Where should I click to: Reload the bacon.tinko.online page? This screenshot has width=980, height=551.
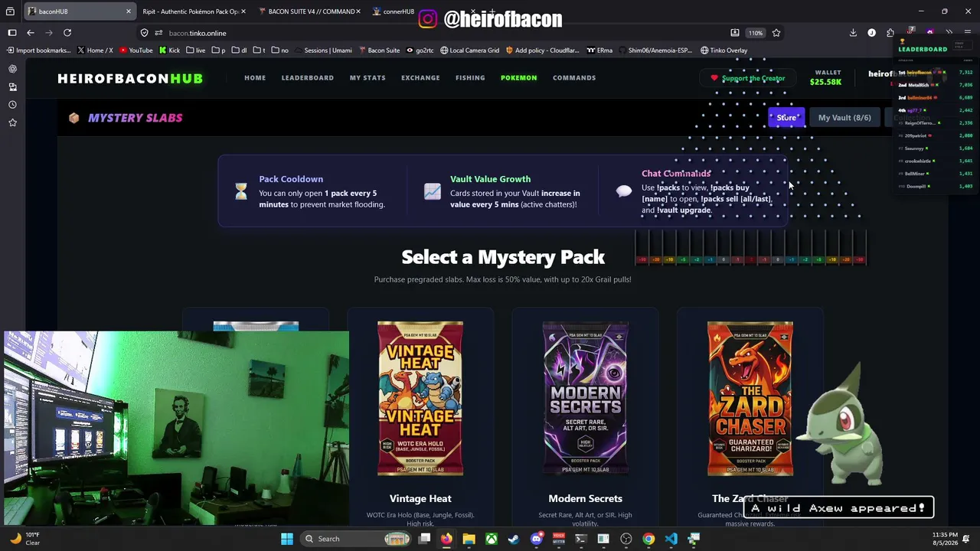[67, 33]
